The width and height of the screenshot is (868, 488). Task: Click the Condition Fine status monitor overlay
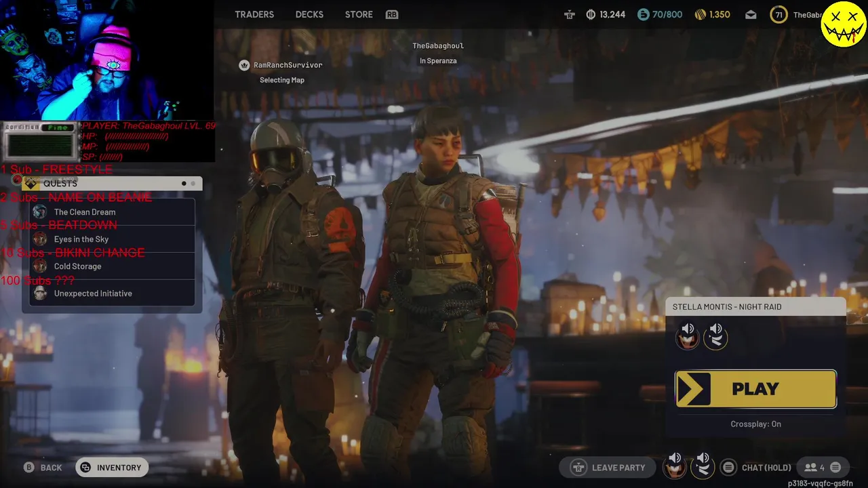(x=39, y=141)
